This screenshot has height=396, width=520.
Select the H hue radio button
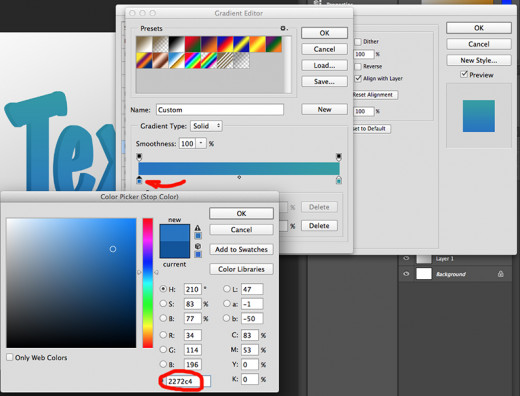[x=163, y=289]
